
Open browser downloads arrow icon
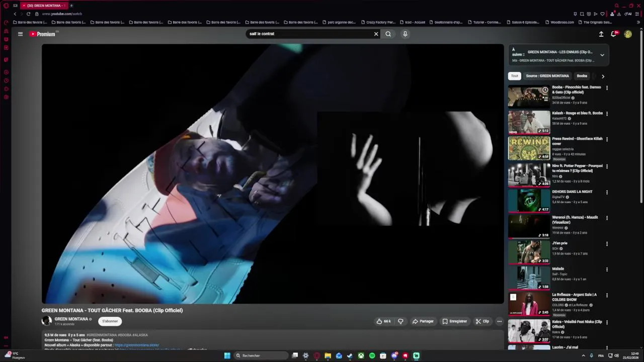pos(619,14)
